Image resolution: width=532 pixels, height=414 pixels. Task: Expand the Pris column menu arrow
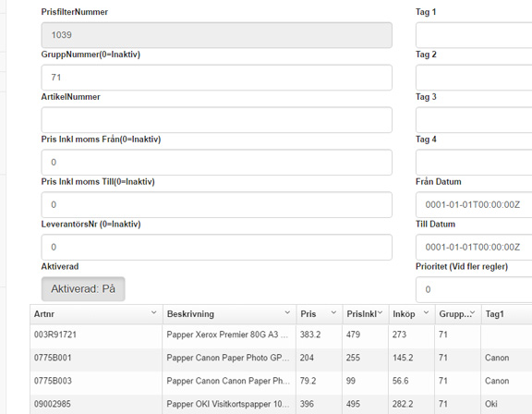coord(333,312)
